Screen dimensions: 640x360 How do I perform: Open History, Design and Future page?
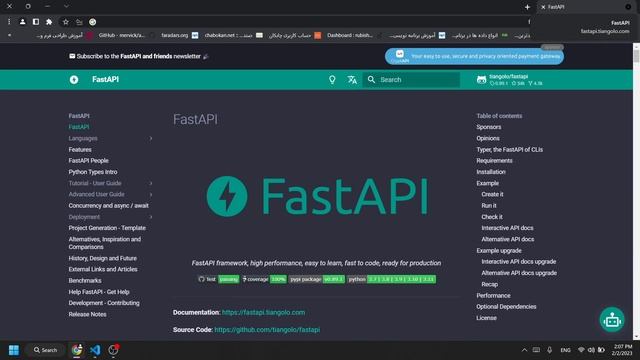coord(103,258)
